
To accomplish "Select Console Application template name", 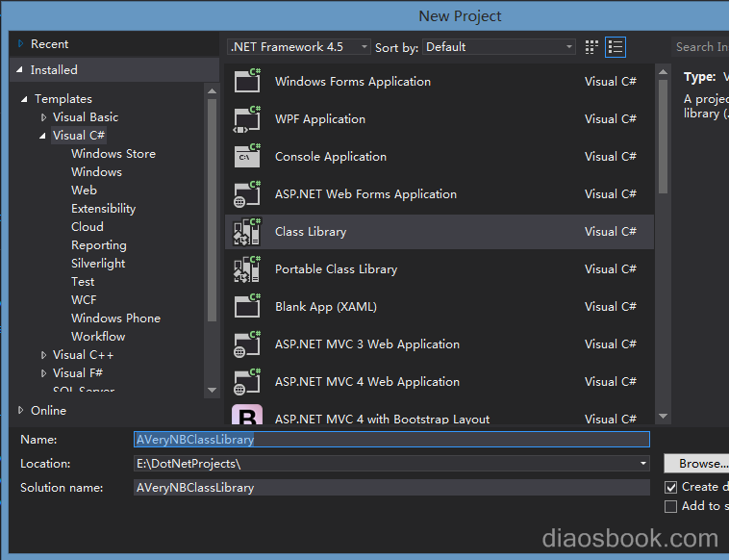I will (331, 157).
